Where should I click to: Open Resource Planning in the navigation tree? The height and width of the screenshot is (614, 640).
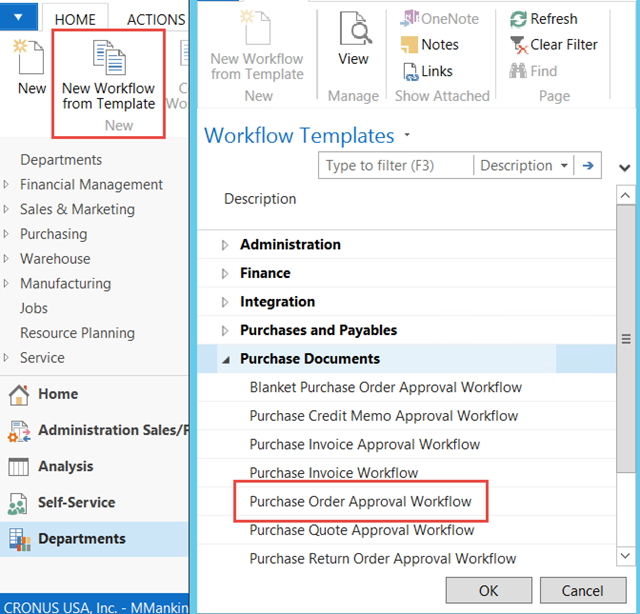tap(78, 333)
